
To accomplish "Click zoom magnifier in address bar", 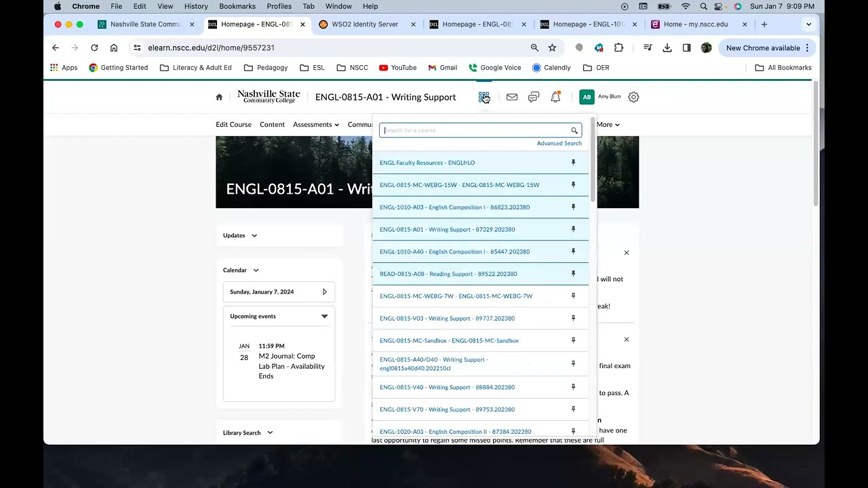I will [534, 47].
